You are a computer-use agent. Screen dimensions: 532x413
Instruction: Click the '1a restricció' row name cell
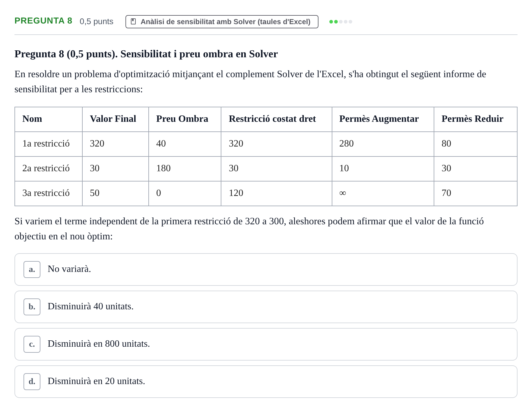tap(49, 144)
